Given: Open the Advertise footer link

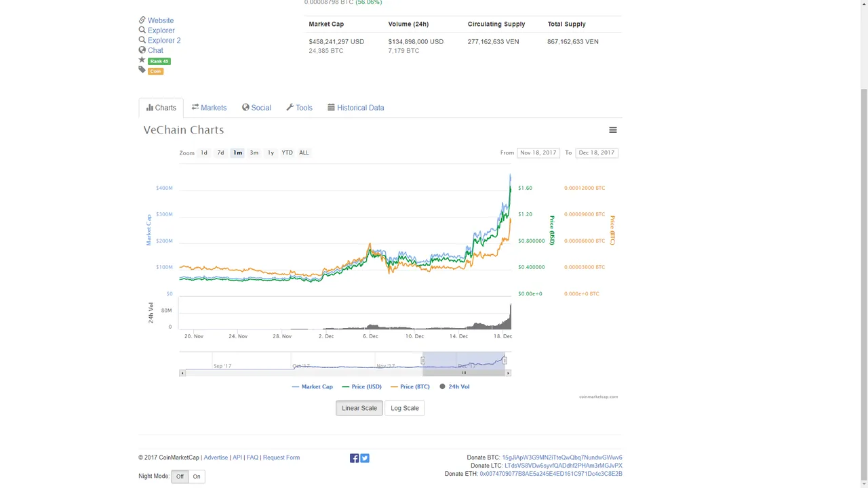Looking at the screenshot, I should pos(216,457).
